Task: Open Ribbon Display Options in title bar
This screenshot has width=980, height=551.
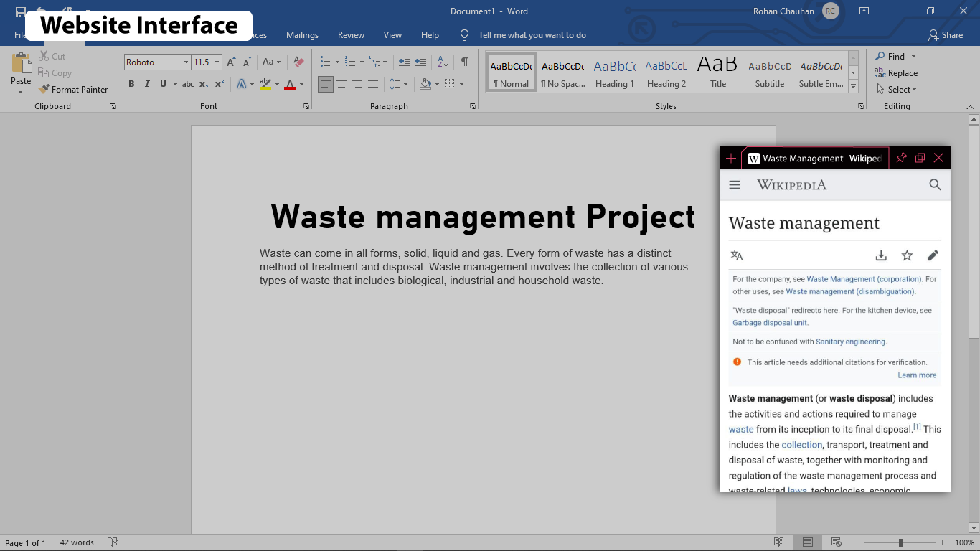Action: [x=864, y=11]
